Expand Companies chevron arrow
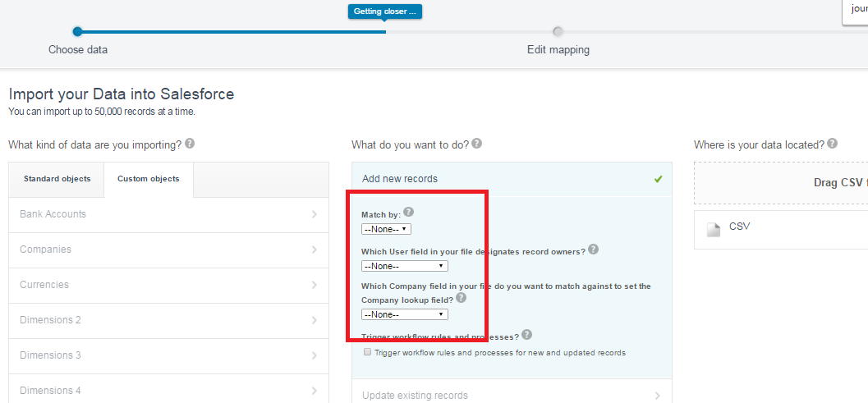The width and height of the screenshot is (868, 403). 314,250
